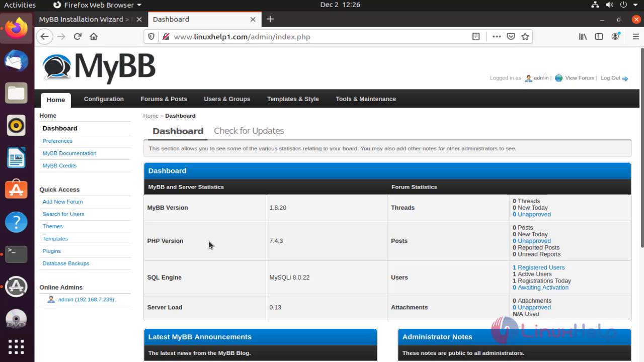The width and height of the screenshot is (644, 362).
Task: Click the Registered Users statistic link
Action: (x=538, y=267)
